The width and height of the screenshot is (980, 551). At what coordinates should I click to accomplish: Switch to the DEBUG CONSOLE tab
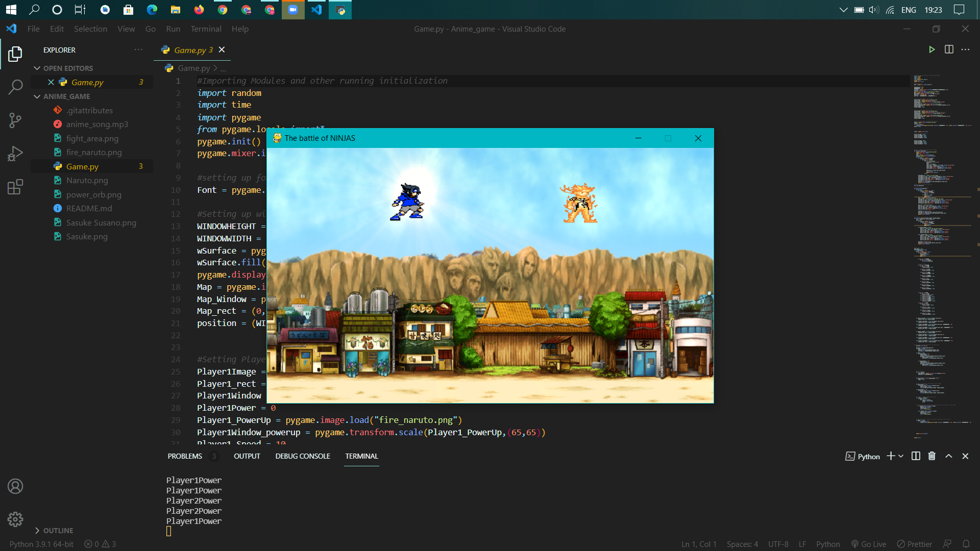(303, 456)
